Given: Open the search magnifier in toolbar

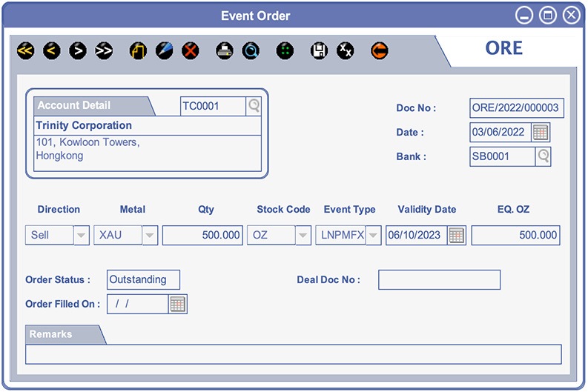Looking at the screenshot, I should [251, 50].
